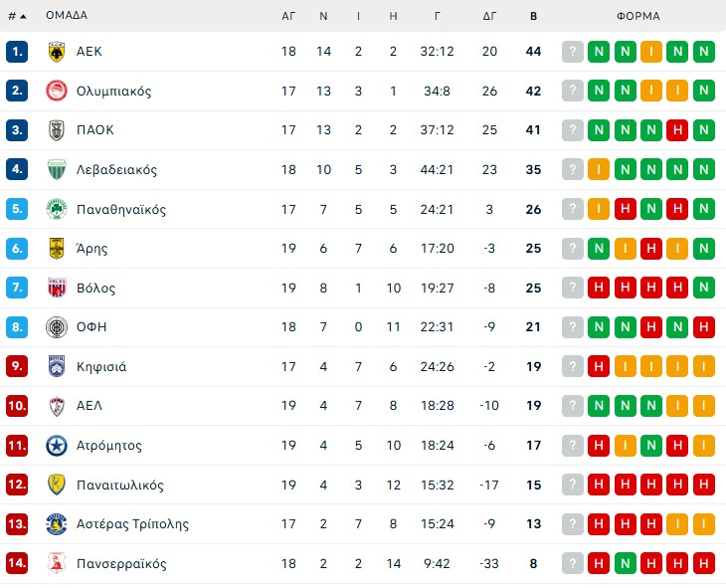
Task: Sort by the ΔΓ goal difference header
Action: coord(489,16)
